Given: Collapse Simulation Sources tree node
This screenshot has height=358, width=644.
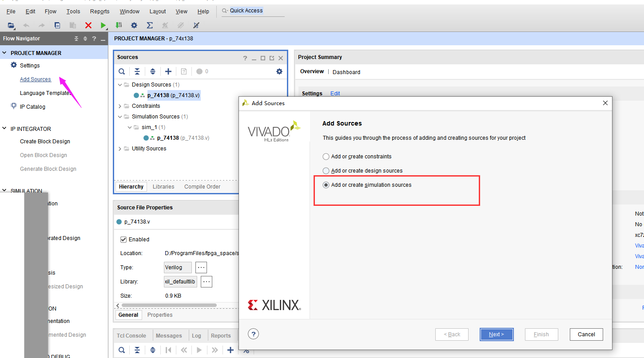Looking at the screenshot, I should click(120, 117).
